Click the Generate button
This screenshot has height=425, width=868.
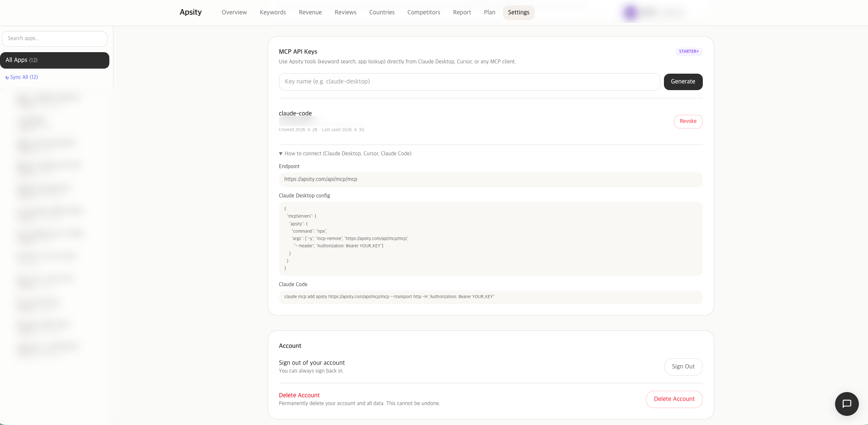pyautogui.click(x=683, y=81)
